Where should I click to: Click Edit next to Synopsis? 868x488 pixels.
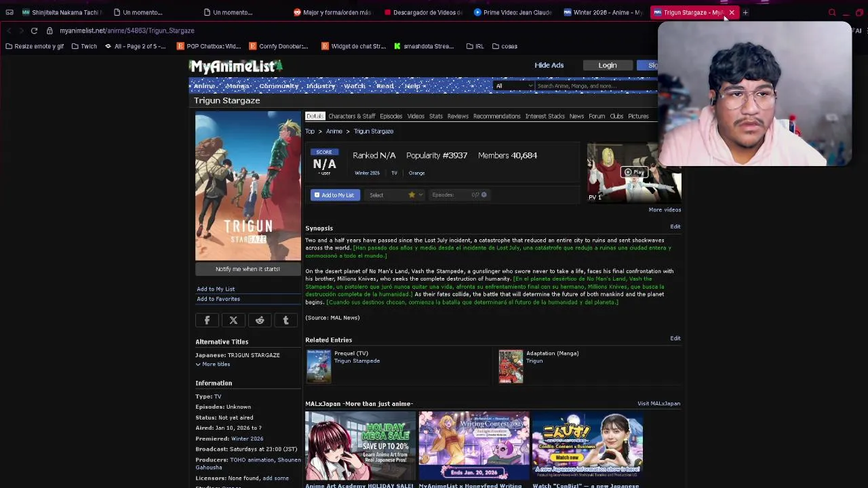675,226
